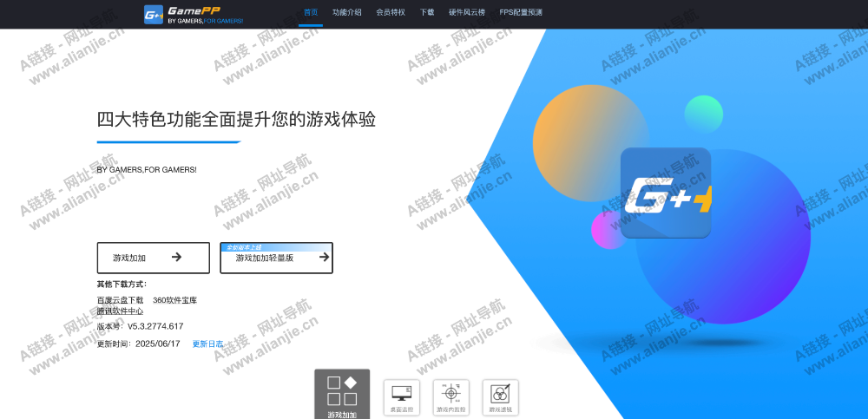Open FPS配置预测 in the navigation
This screenshot has width=868, height=419.
coord(520,12)
